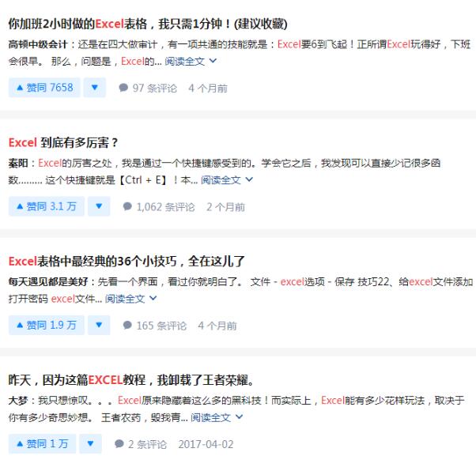Open "Excel表格中最经典的36个小技巧" article title
Image resolution: width=476 pixels, height=456 pixels.
[x=127, y=262]
